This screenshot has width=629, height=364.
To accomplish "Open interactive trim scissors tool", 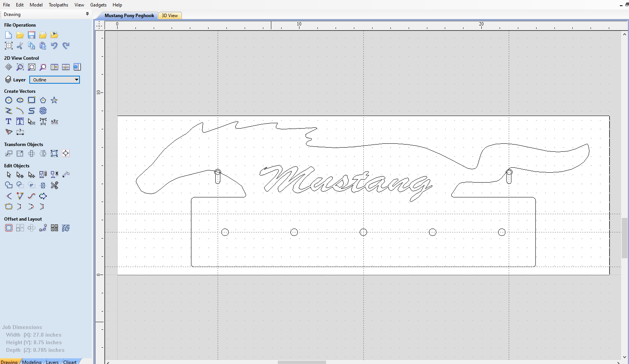I will point(54,185).
